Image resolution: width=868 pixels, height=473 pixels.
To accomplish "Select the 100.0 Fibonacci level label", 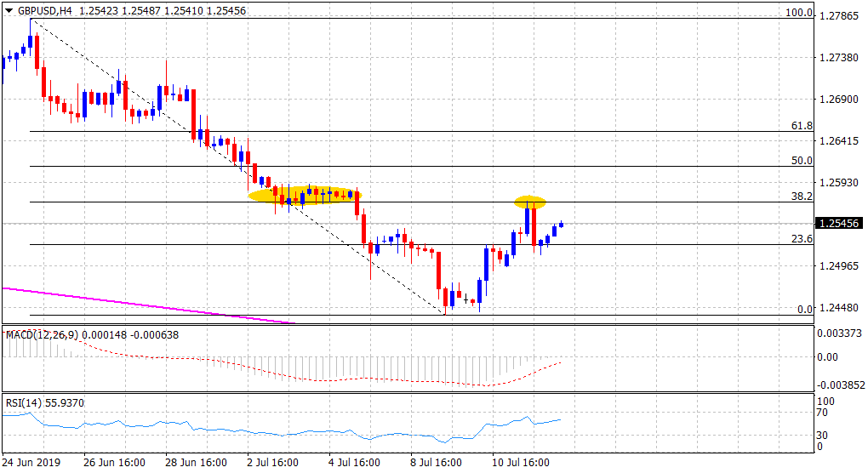I will tap(799, 12).
